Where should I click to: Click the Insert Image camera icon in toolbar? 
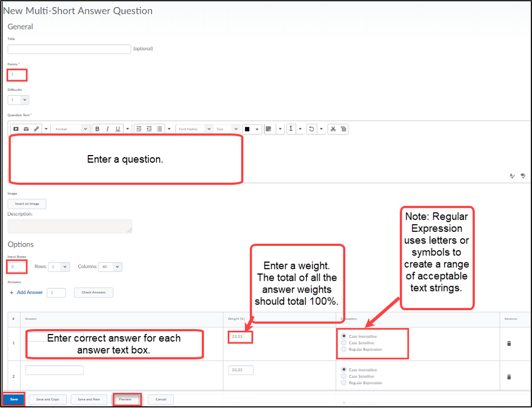[26, 129]
